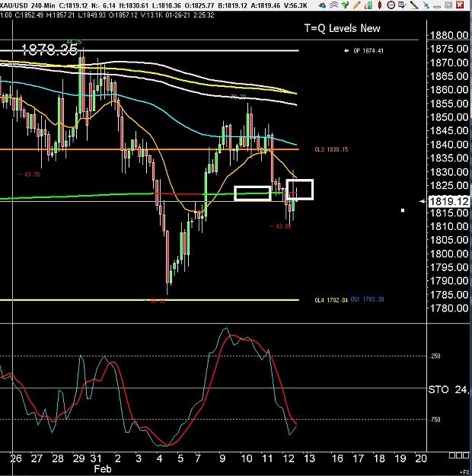The width and height of the screenshot is (472, 476).
Task: Click the FX label in the bottom corner
Action: click(x=465, y=472)
